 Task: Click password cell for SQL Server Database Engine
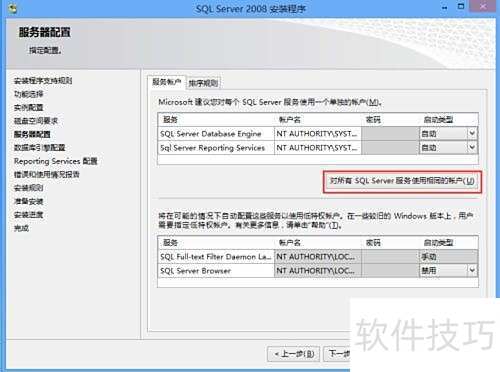tap(390, 134)
